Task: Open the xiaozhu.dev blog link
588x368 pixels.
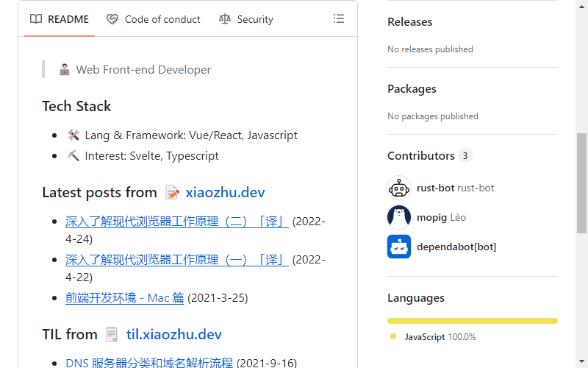Action: click(225, 192)
